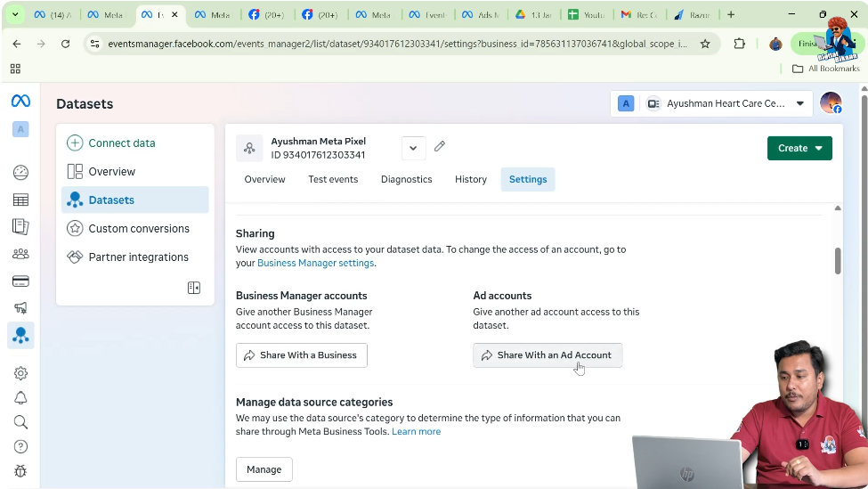Select Datasets in the left menu
Image resolution: width=868 pixels, height=489 pixels.
point(134,200)
